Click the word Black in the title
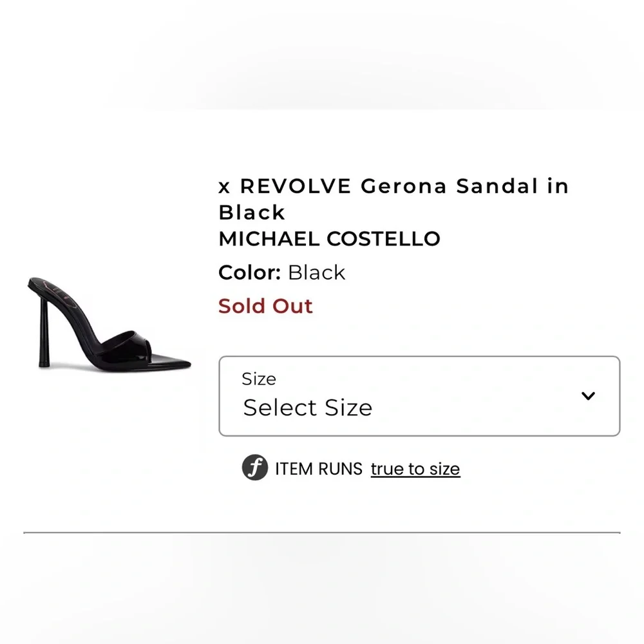The height and width of the screenshot is (644, 644). pyautogui.click(x=251, y=213)
